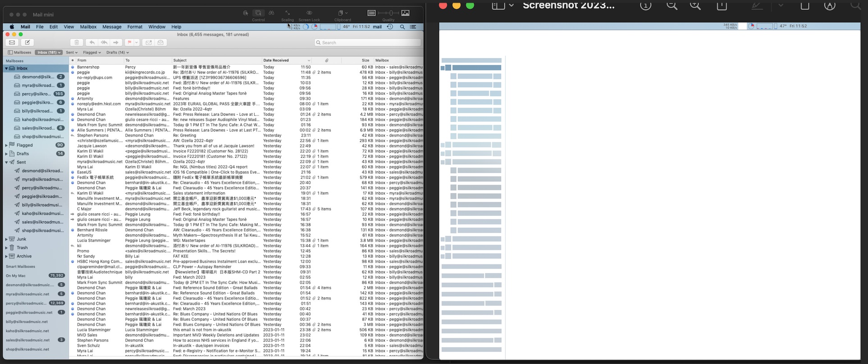
Task: Expand the Drafts mailbox disclosure triangle
Action: pyautogui.click(x=6, y=154)
